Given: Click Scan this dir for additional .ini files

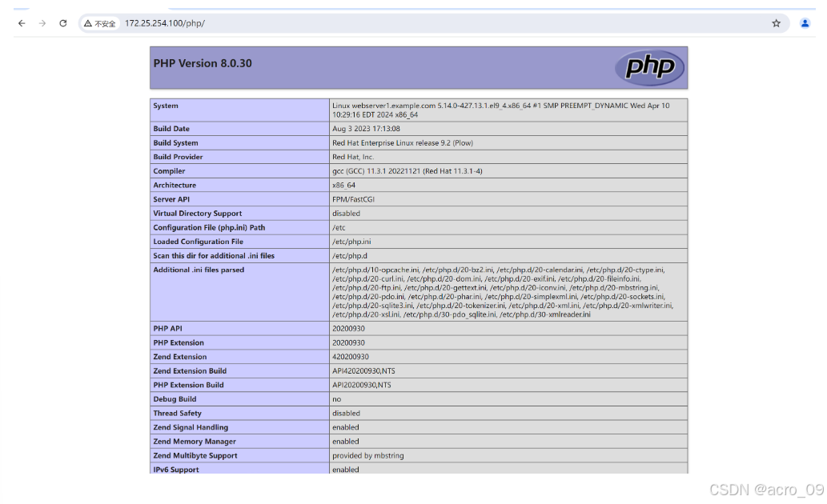Looking at the screenshot, I should tap(214, 256).
